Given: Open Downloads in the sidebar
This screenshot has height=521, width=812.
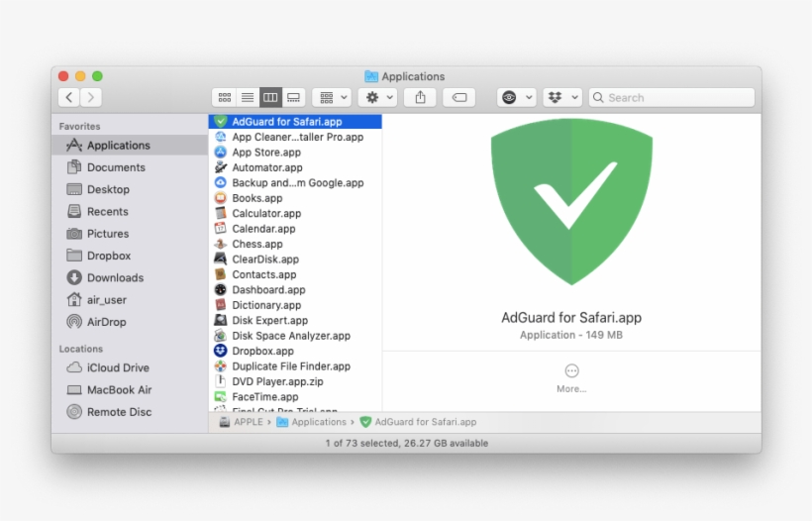Looking at the screenshot, I should [130, 277].
